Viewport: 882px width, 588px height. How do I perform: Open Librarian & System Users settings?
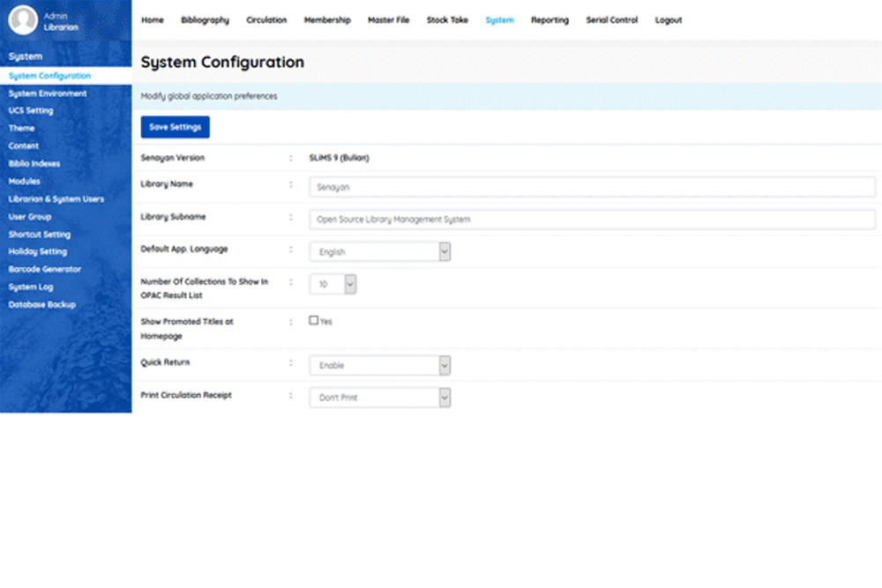[56, 198]
